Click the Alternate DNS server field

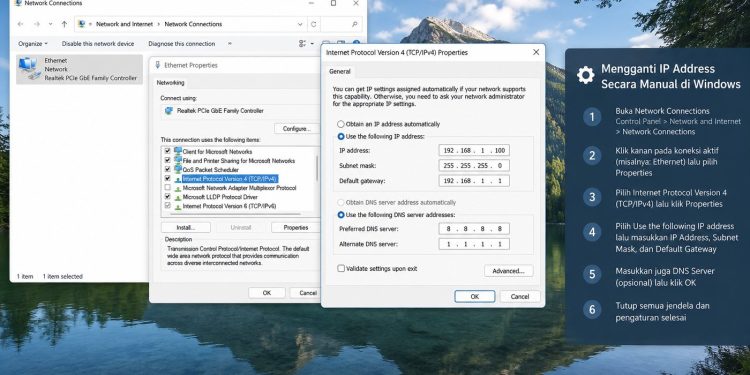click(x=474, y=244)
